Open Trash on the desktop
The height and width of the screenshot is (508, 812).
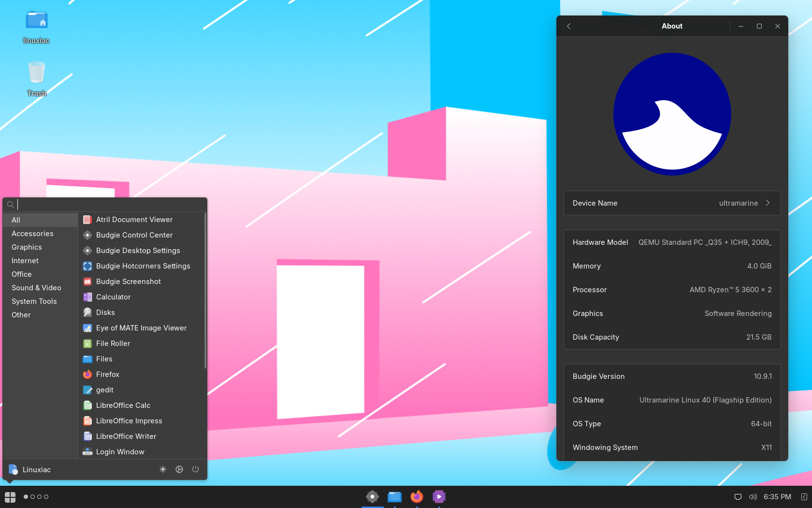tap(36, 79)
